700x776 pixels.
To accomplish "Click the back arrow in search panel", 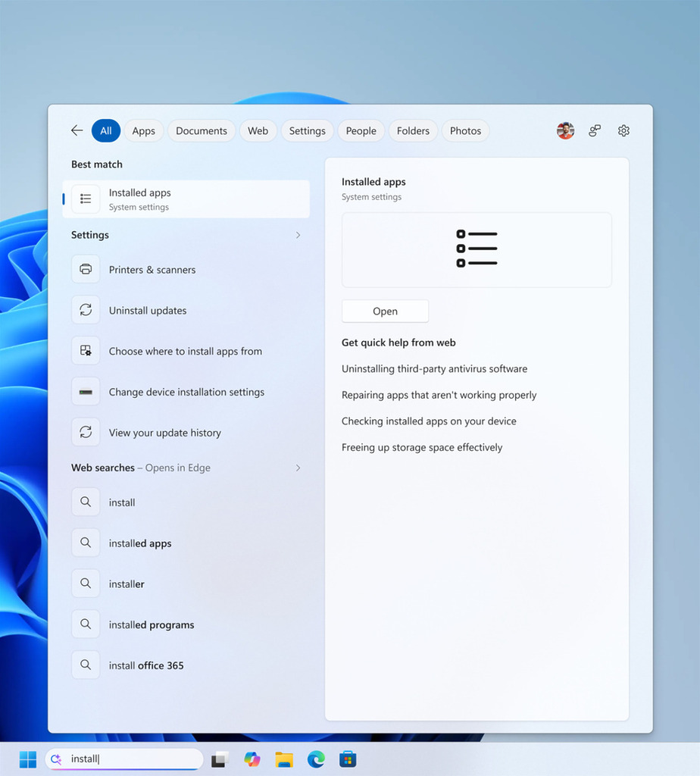I will 77,130.
